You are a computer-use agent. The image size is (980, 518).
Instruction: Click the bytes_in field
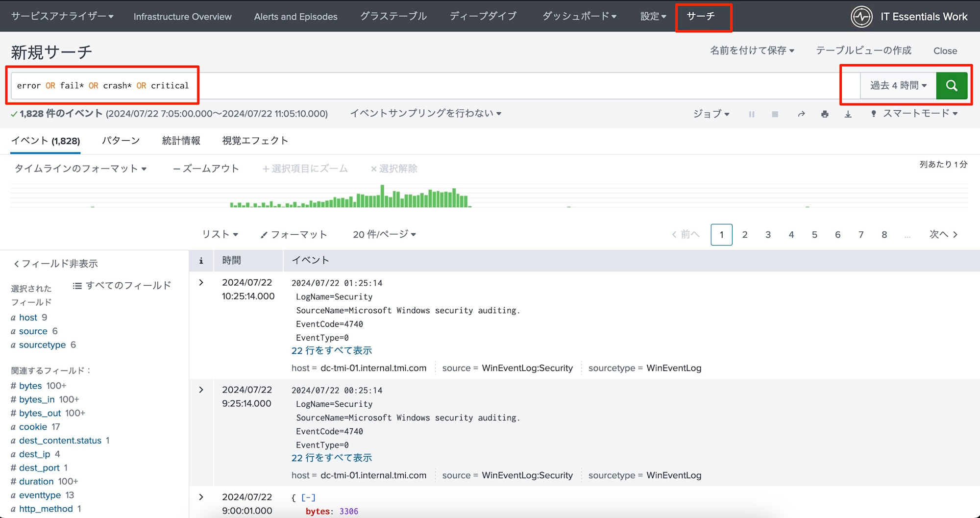pos(37,399)
